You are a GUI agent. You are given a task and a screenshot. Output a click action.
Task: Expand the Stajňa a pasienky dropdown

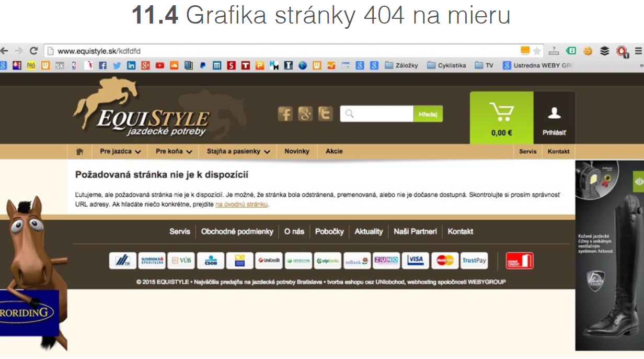(238, 152)
